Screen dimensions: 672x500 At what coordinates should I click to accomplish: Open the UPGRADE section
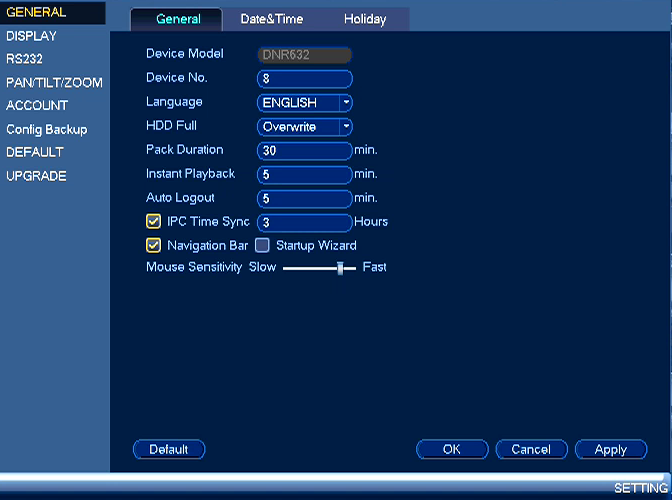click(x=36, y=176)
